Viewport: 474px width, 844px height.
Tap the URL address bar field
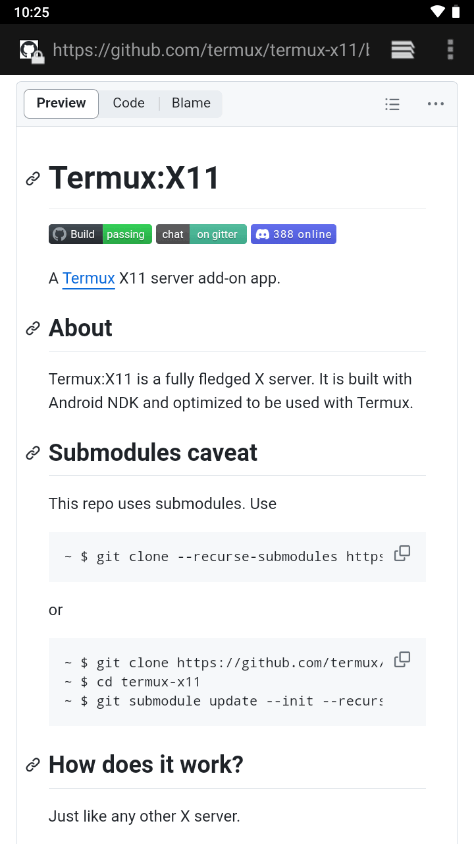click(211, 50)
